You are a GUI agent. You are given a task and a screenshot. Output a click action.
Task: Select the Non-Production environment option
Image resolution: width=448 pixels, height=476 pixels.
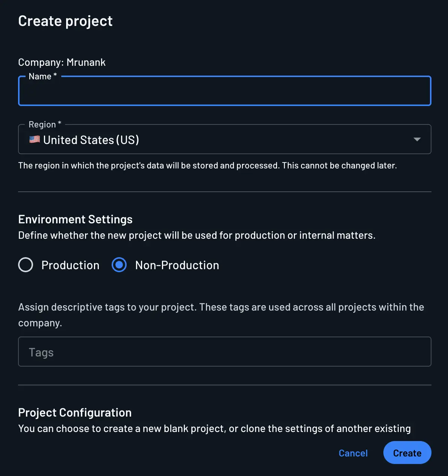pos(119,265)
